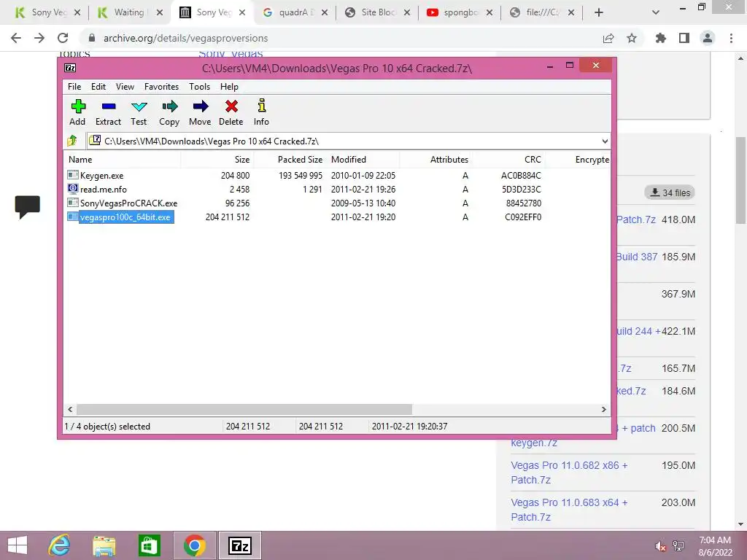The image size is (747, 560).
Task: Click the Chrome address bar URL
Action: tap(186, 38)
